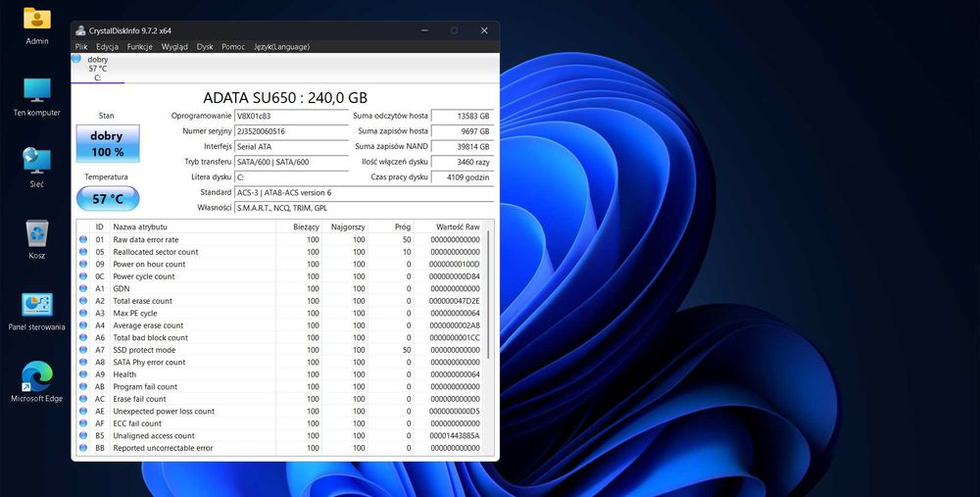The height and width of the screenshot is (497, 980).
Task: Click the 13583 GB host reads value
Action: pyautogui.click(x=463, y=117)
